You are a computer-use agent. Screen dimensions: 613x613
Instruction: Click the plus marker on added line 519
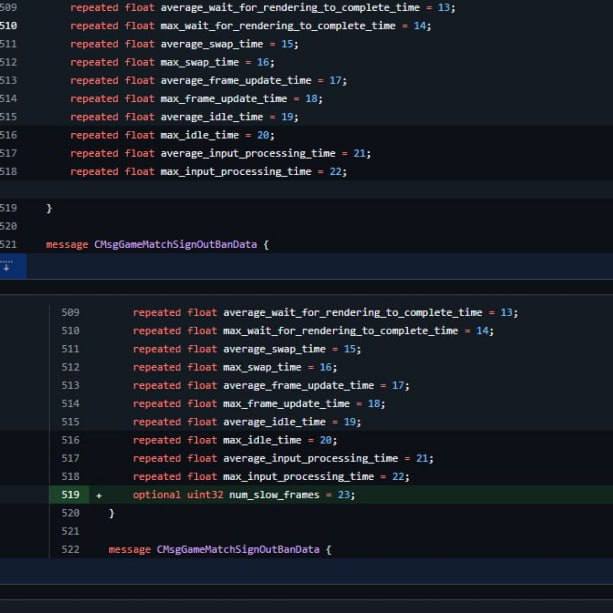(99, 495)
